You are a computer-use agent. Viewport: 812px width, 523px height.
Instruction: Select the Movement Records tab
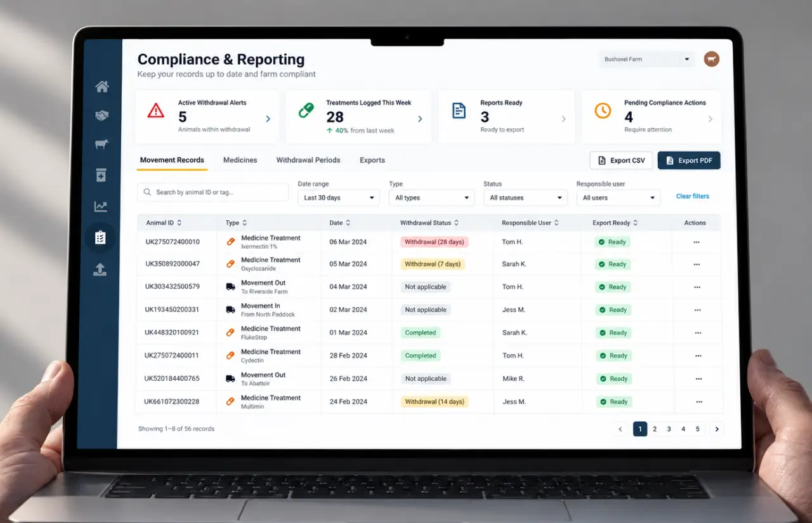coord(172,160)
